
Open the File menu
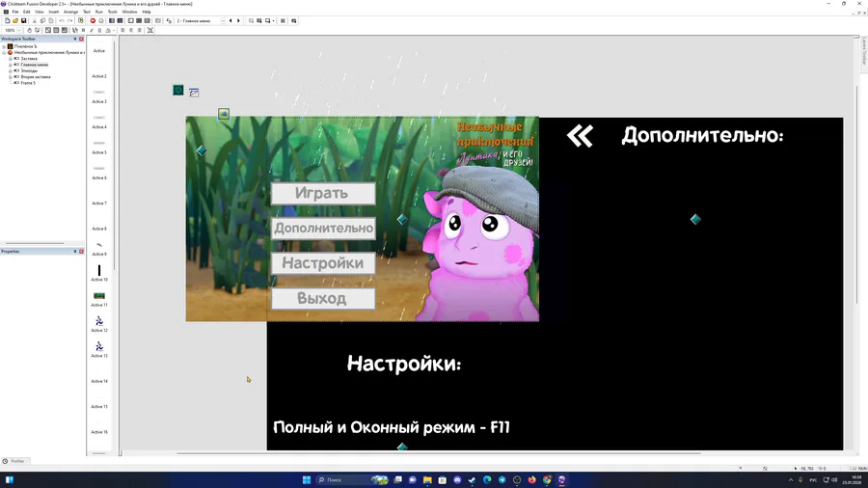15,12
